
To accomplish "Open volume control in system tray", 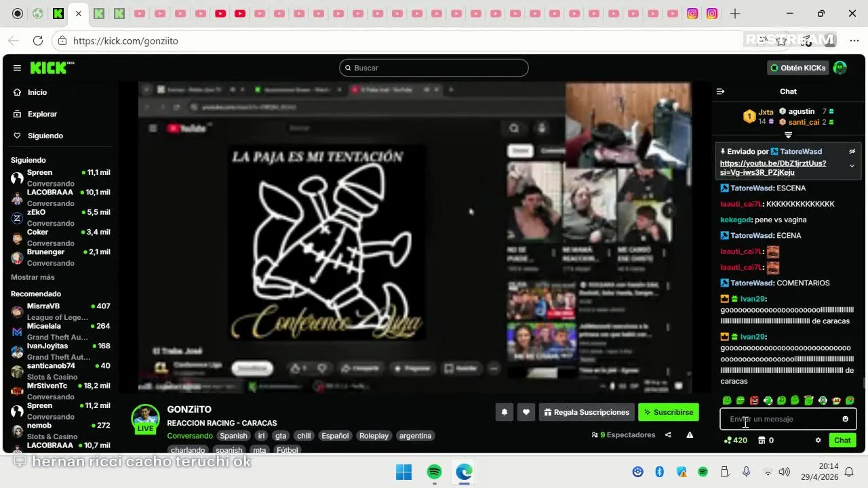I will (785, 472).
